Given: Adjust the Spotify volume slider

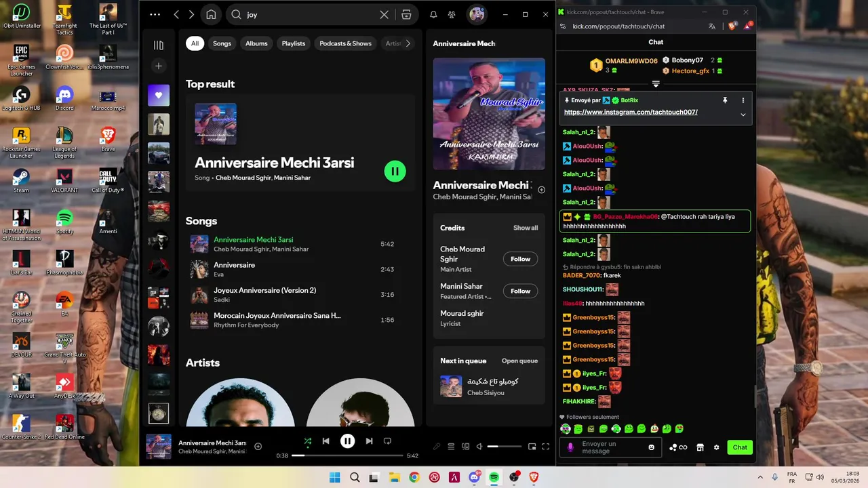Looking at the screenshot, I should click(505, 447).
